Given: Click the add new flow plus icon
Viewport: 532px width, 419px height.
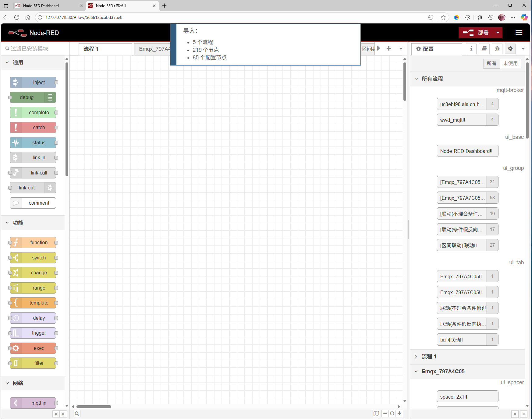Looking at the screenshot, I should (x=389, y=49).
